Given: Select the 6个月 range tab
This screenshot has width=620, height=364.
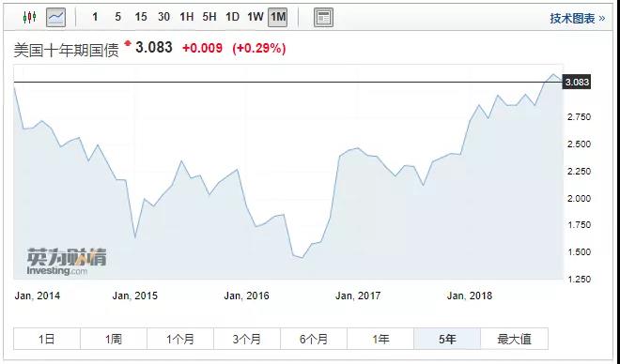Looking at the screenshot, I should [314, 339].
